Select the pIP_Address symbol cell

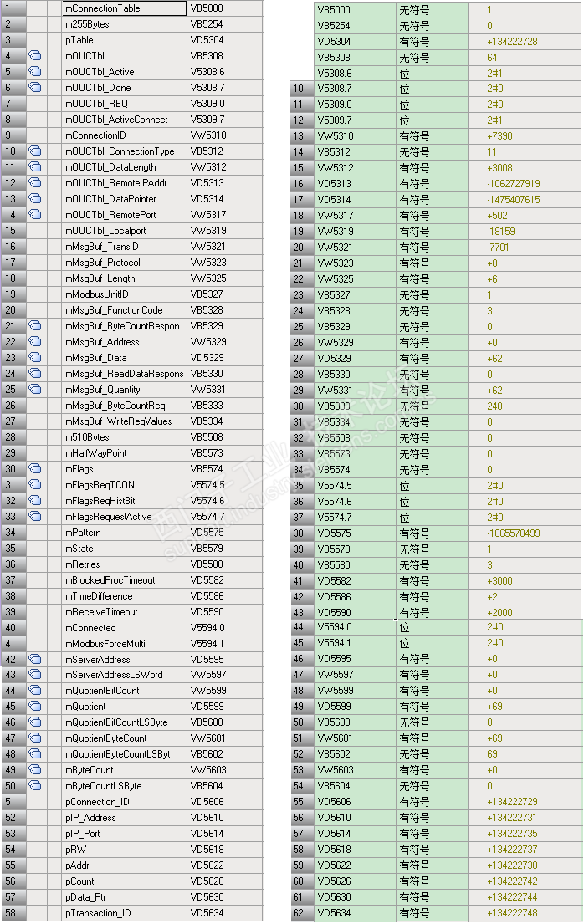(125, 818)
